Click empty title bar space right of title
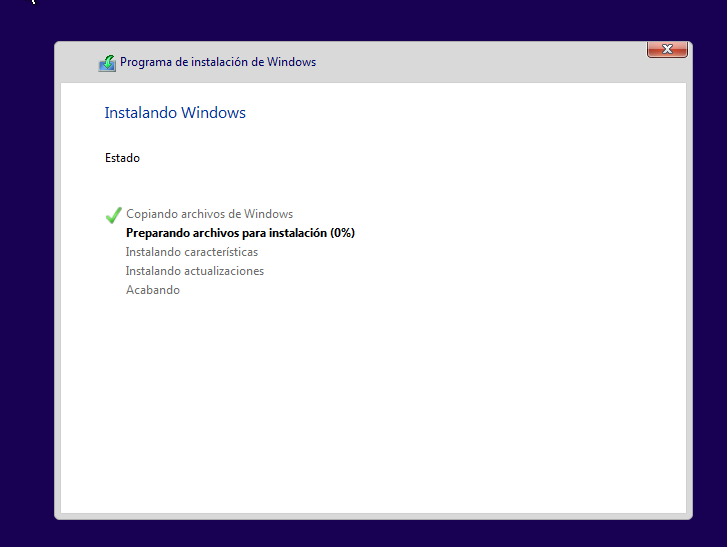Viewport: 727px width, 547px height. (480, 62)
